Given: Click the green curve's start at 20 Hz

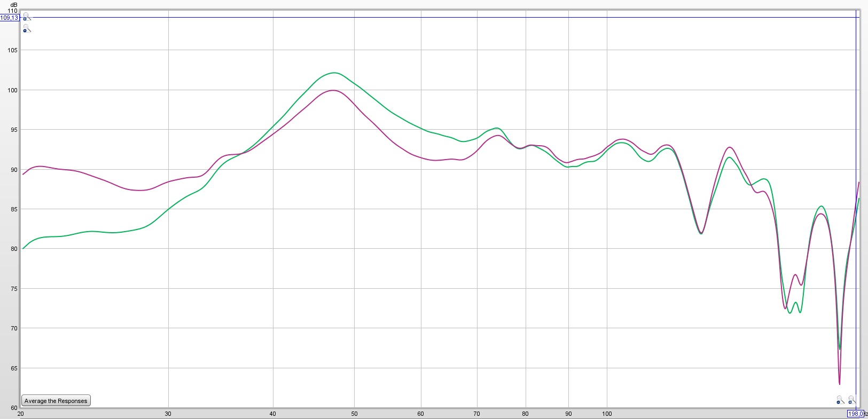Looking at the screenshot, I should click(24, 248).
